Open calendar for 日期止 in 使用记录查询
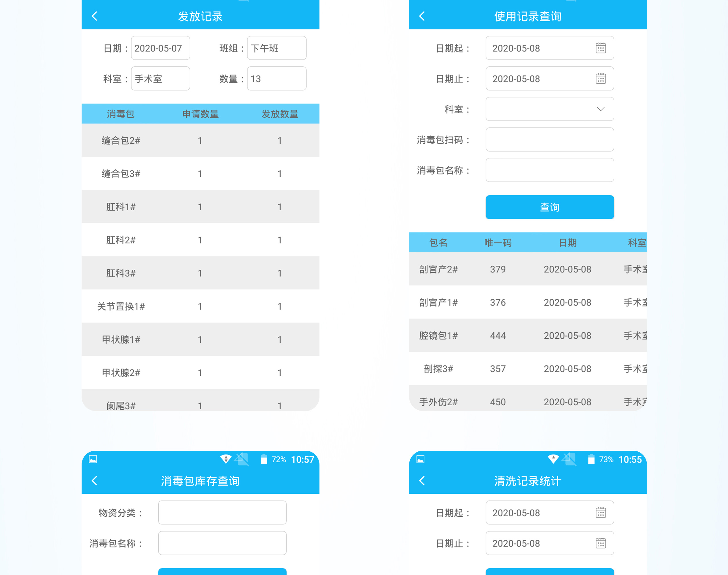This screenshot has height=575, width=728. [x=600, y=79]
